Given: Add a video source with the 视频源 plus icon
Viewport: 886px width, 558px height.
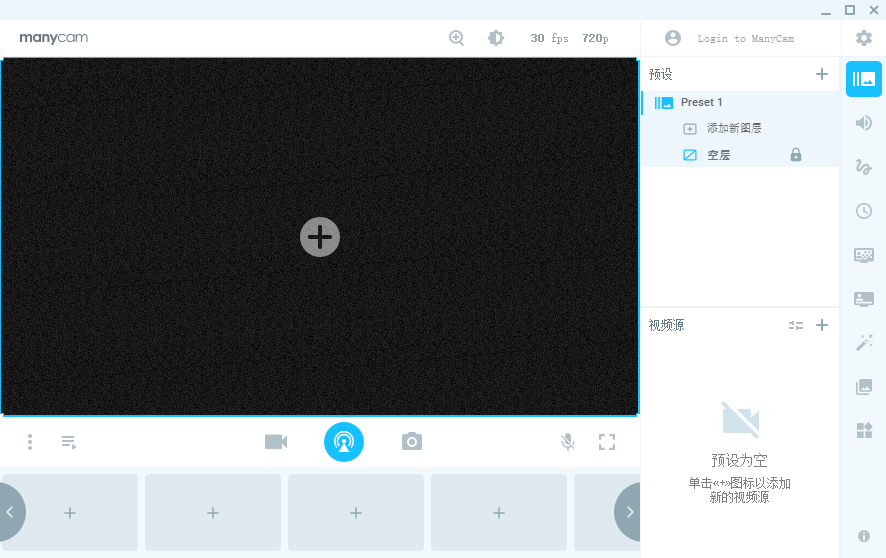Looking at the screenshot, I should click(822, 325).
